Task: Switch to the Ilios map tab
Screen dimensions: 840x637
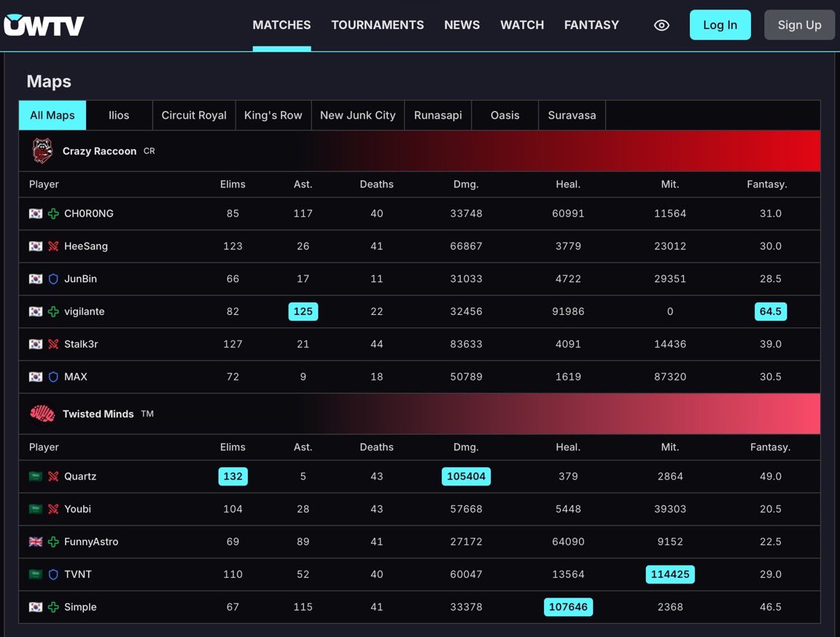Action: tap(119, 115)
